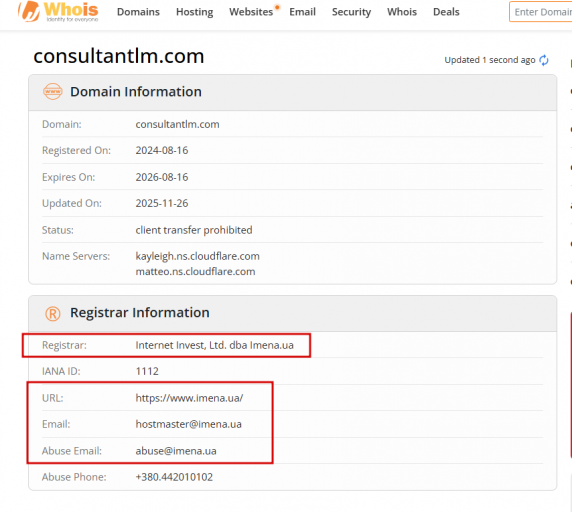
Task: Click the Updated On: label
Action: pos(72,203)
